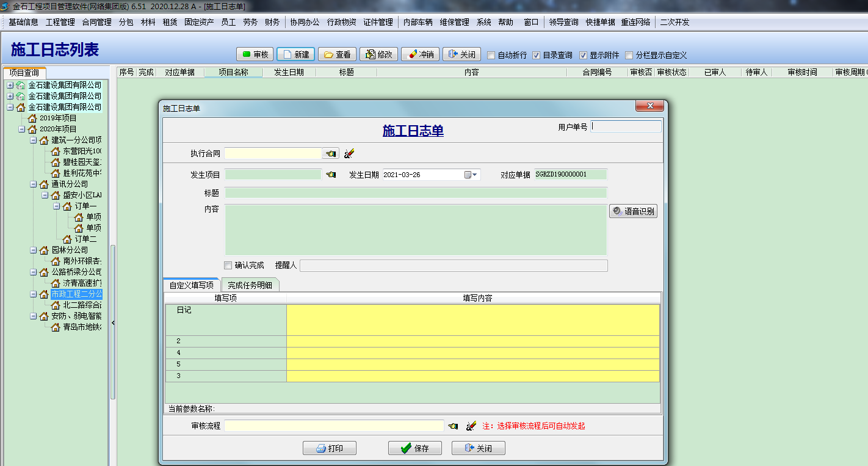Screen dimensions: 868x466
Task: Click the 审核 toolbar button
Action: [255, 54]
